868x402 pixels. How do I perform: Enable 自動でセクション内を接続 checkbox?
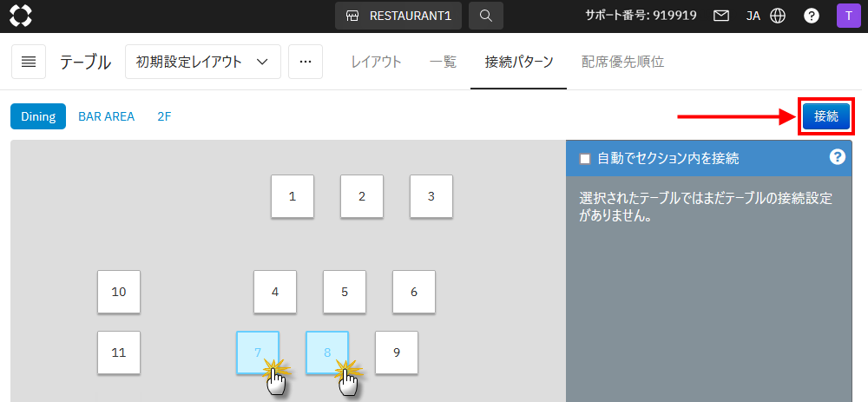(585, 159)
